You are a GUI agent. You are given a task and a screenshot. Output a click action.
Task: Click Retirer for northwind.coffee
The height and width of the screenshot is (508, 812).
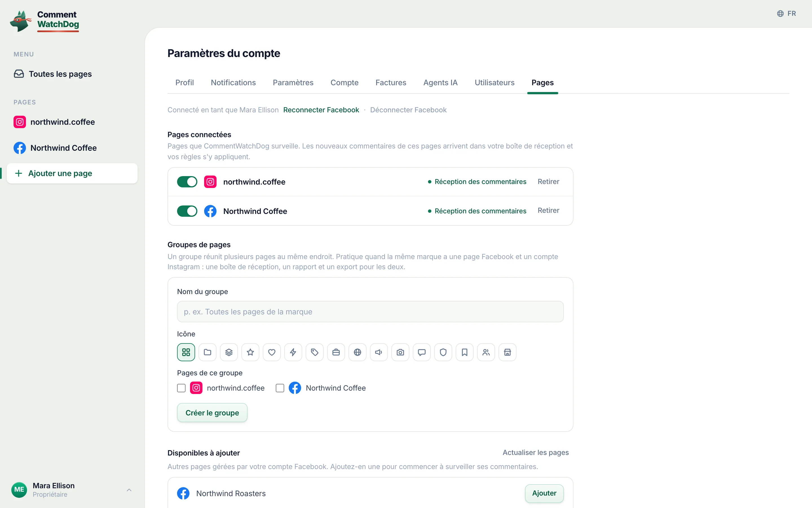pyautogui.click(x=549, y=182)
